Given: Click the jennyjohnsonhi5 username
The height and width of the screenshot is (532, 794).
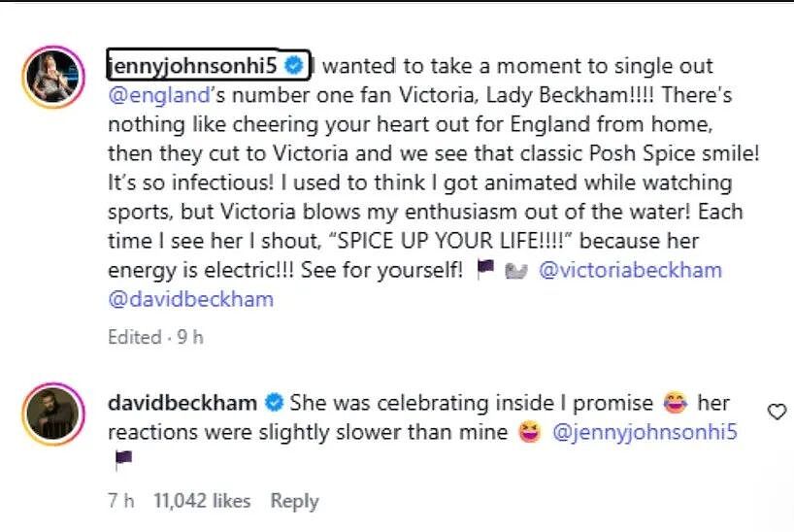Looking at the screenshot, I should click(193, 66).
